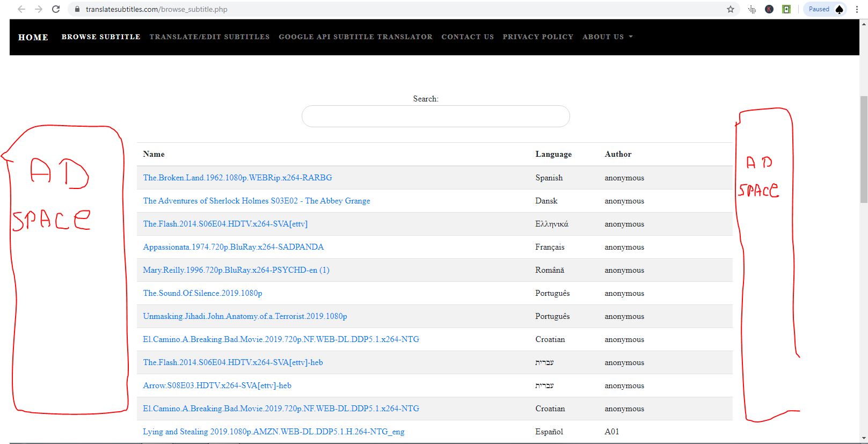This screenshot has height=444, width=868.
Task: Open The.Sound.Of.Silence.2019.1080p link
Action: (x=202, y=293)
